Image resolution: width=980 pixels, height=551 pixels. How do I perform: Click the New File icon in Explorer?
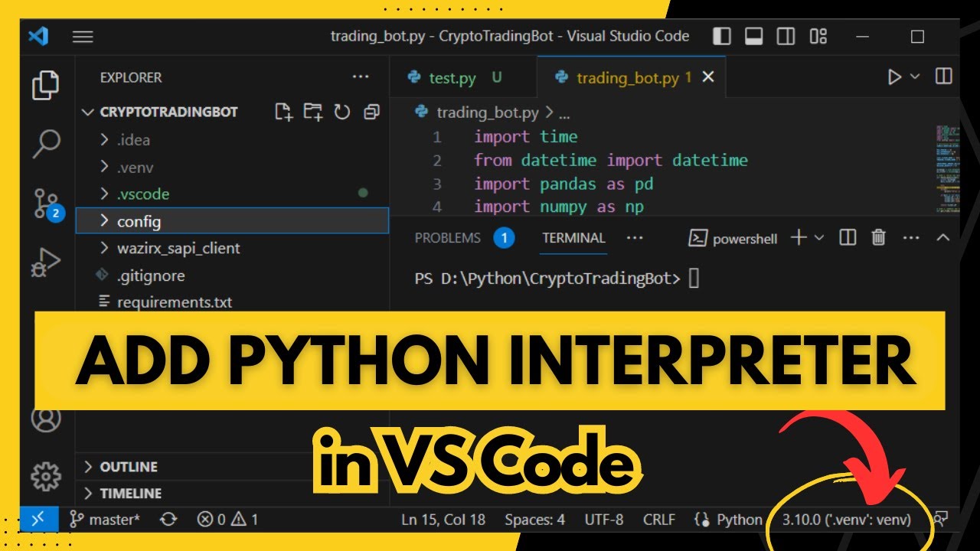pos(283,112)
